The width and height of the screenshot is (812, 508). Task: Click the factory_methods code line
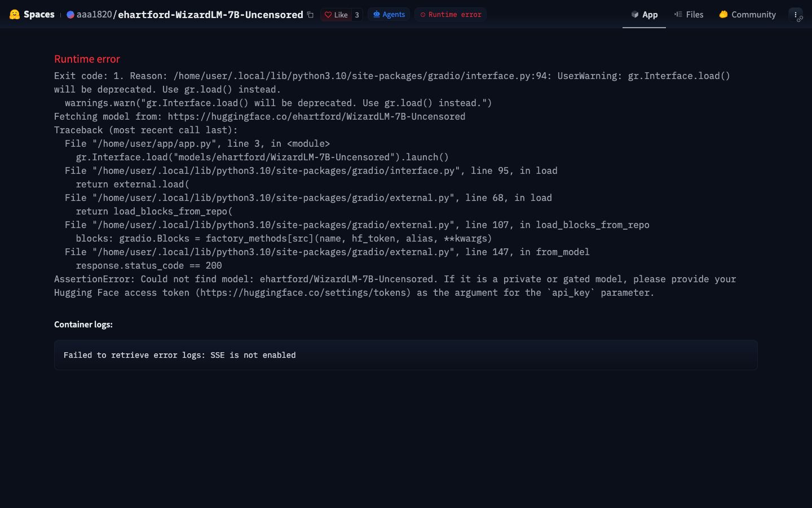[284, 238]
